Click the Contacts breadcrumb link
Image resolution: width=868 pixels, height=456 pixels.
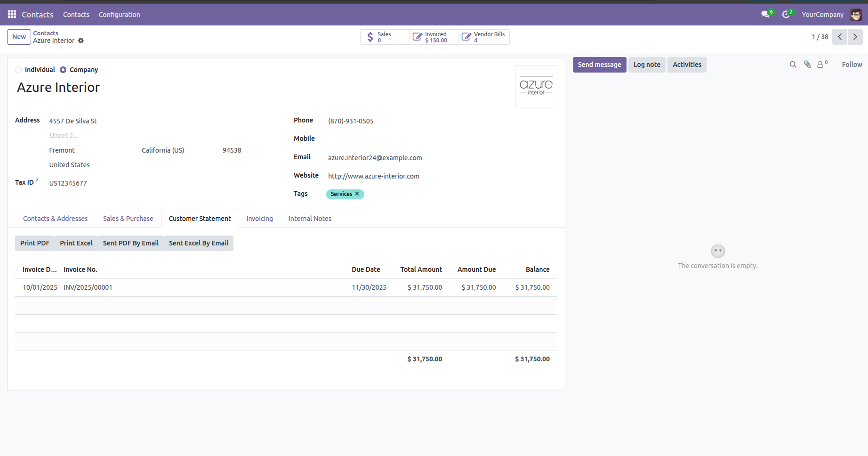46,33
